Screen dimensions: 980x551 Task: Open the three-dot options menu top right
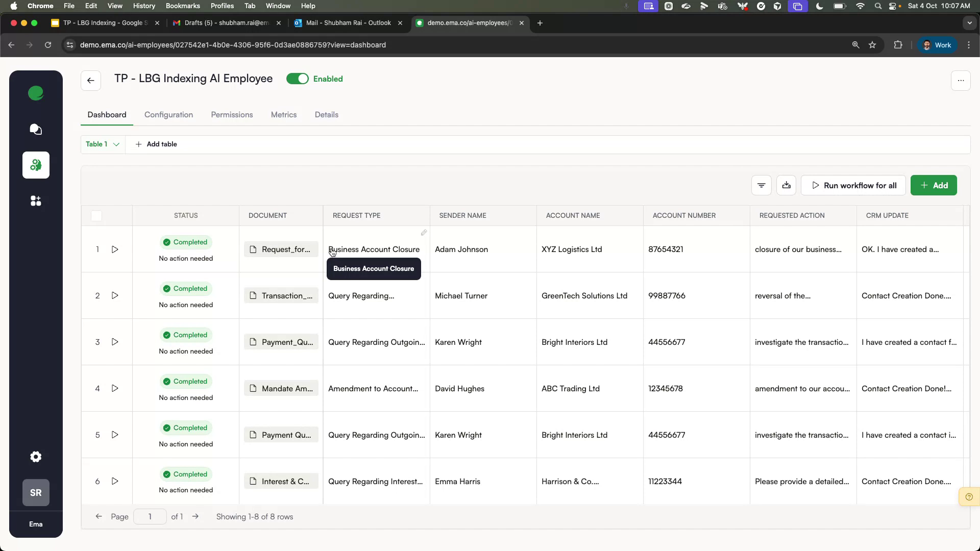coord(961,80)
